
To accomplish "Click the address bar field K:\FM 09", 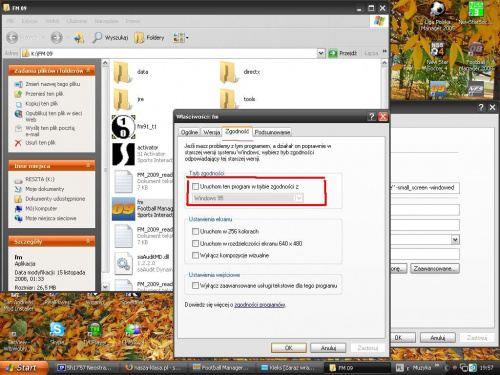I will click(169, 53).
